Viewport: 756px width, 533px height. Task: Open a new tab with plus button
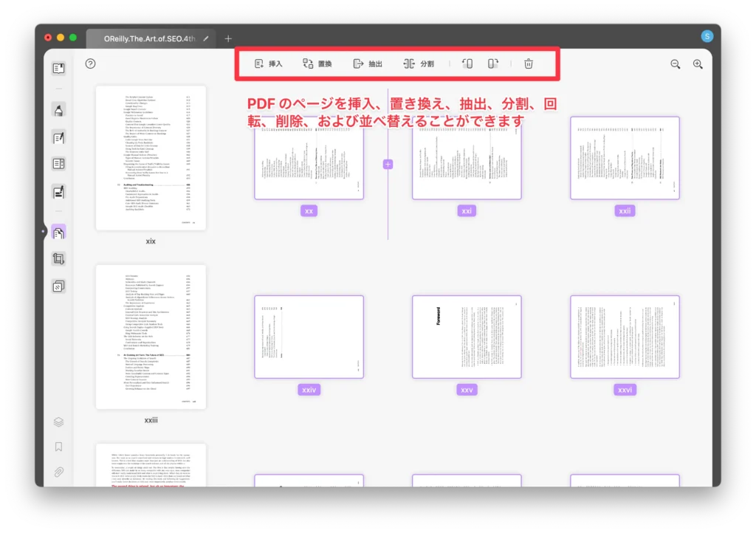pyautogui.click(x=228, y=38)
